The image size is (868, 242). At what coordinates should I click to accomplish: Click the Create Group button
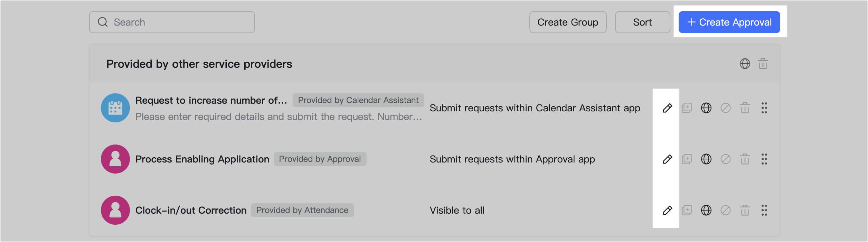coord(568,22)
